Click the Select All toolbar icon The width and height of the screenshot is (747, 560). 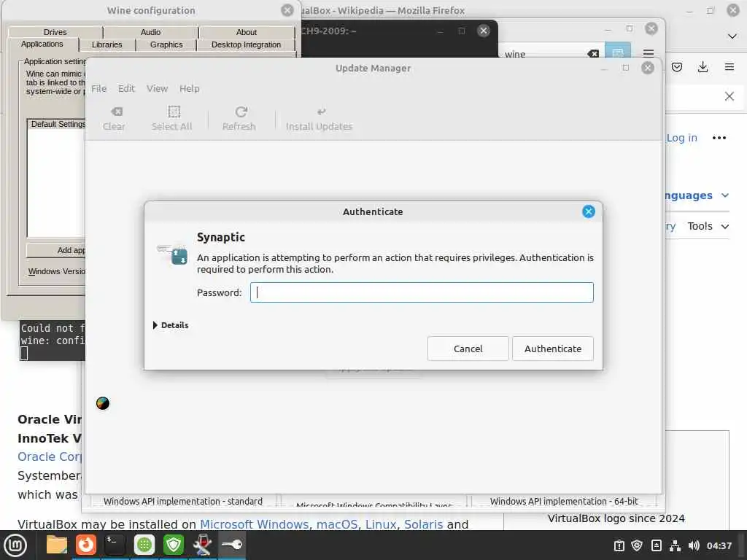(x=172, y=118)
